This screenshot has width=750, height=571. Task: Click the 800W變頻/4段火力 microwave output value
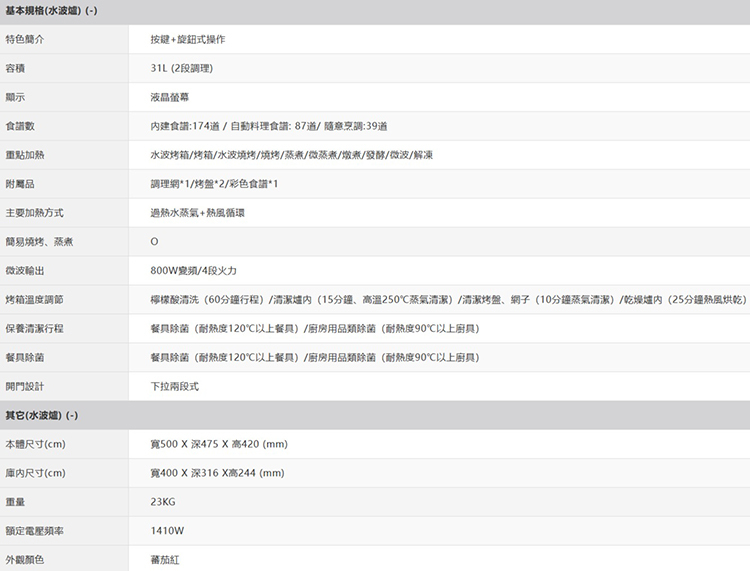click(193, 271)
